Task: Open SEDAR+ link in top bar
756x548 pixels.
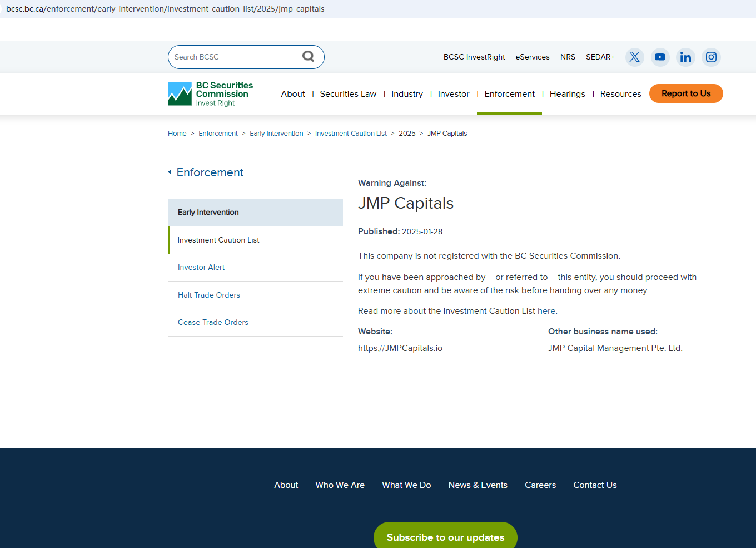Action: [600, 57]
